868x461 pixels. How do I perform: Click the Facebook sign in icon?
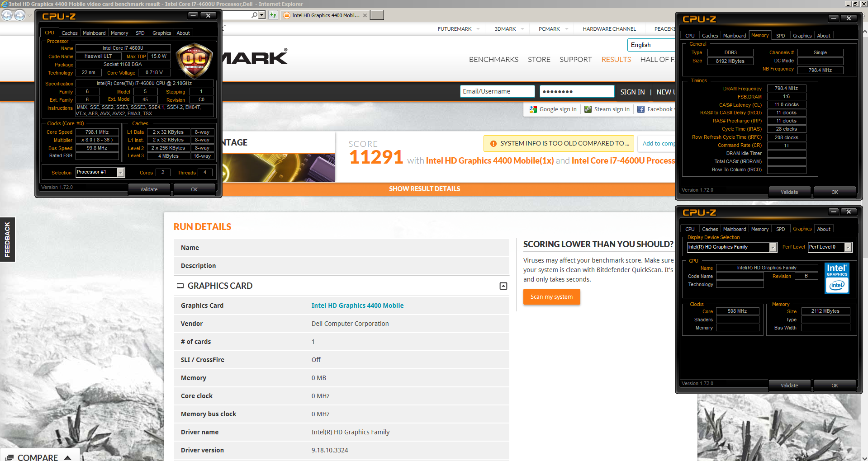click(x=641, y=109)
